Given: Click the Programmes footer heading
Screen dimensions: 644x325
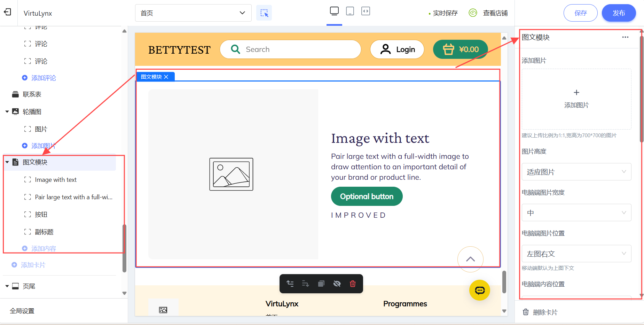Looking at the screenshot, I should 405,304.
